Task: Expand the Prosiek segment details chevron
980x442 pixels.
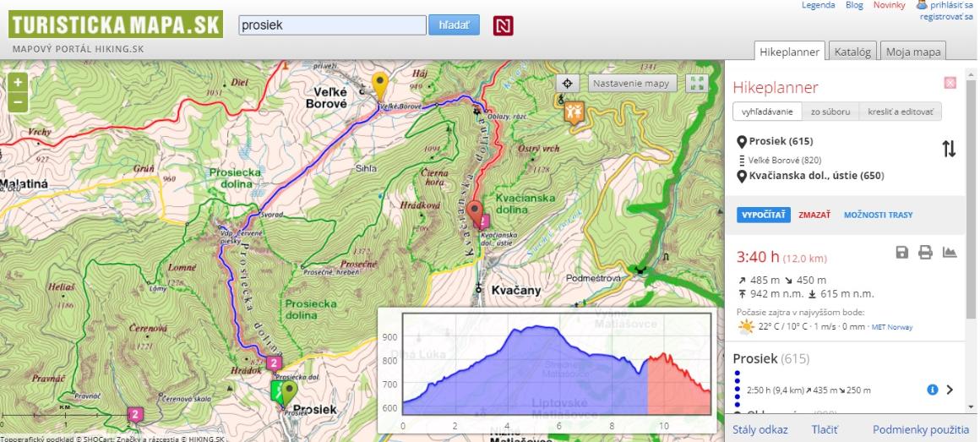Action: pyautogui.click(x=950, y=390)
